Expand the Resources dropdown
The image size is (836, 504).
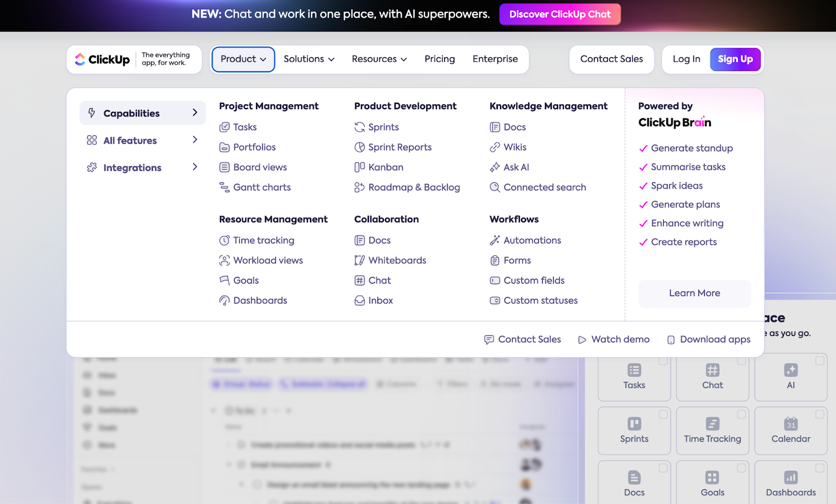[x=379, y=59]
